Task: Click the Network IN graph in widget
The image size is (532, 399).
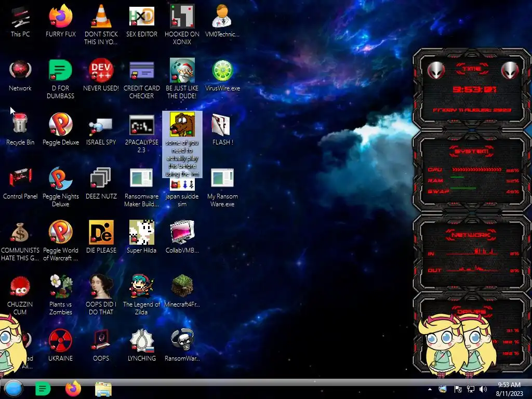Action: 472,252
